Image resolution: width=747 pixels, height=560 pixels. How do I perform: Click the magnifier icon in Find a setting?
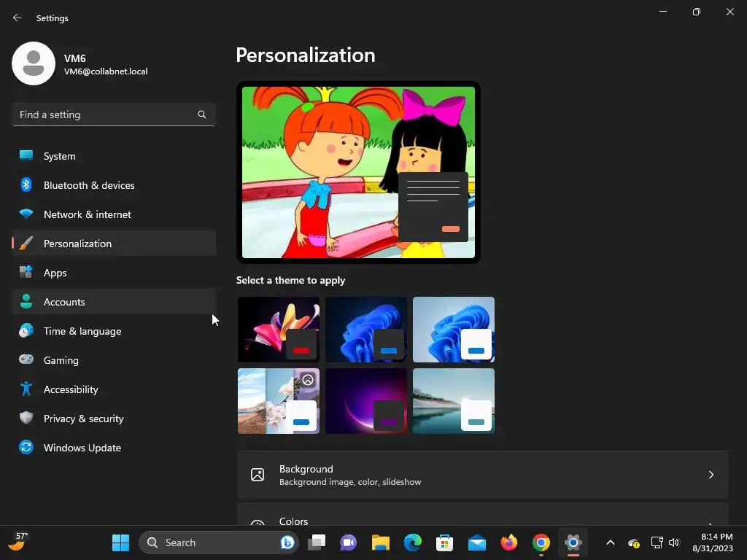point(202,114)
